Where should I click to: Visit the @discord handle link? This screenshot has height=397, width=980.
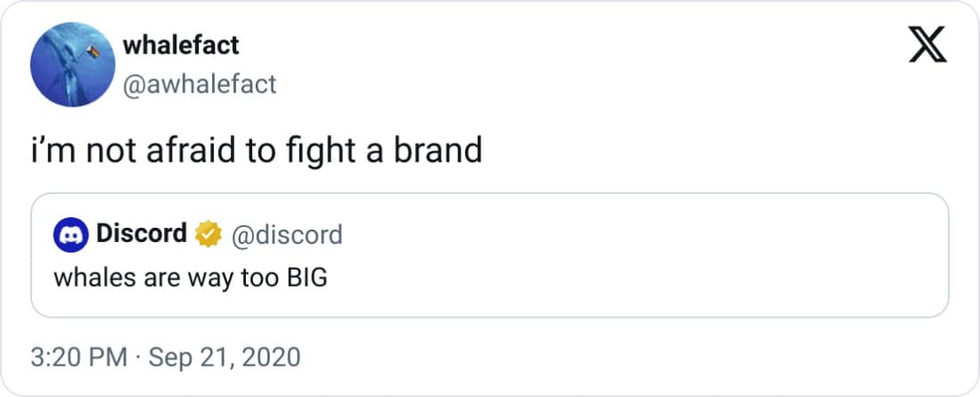286,235
